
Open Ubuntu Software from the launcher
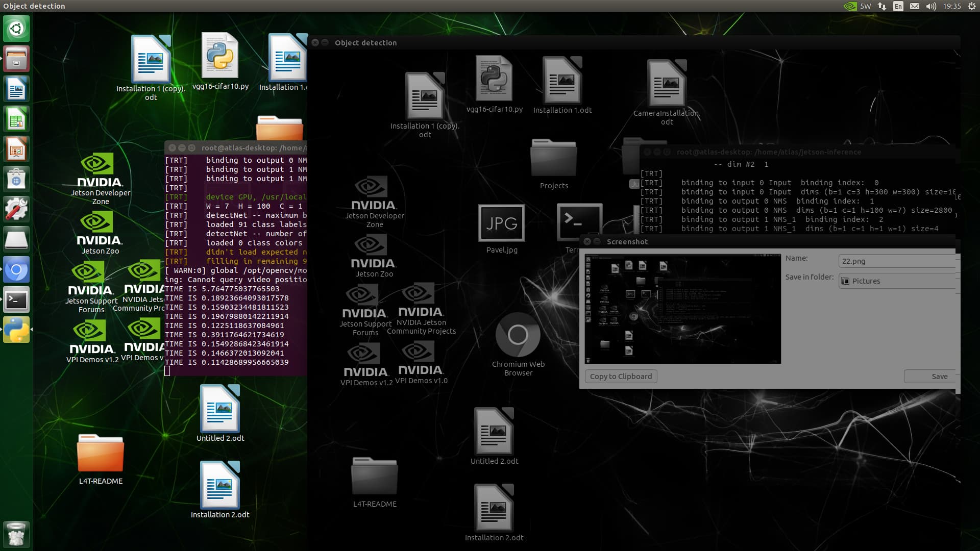16,179
